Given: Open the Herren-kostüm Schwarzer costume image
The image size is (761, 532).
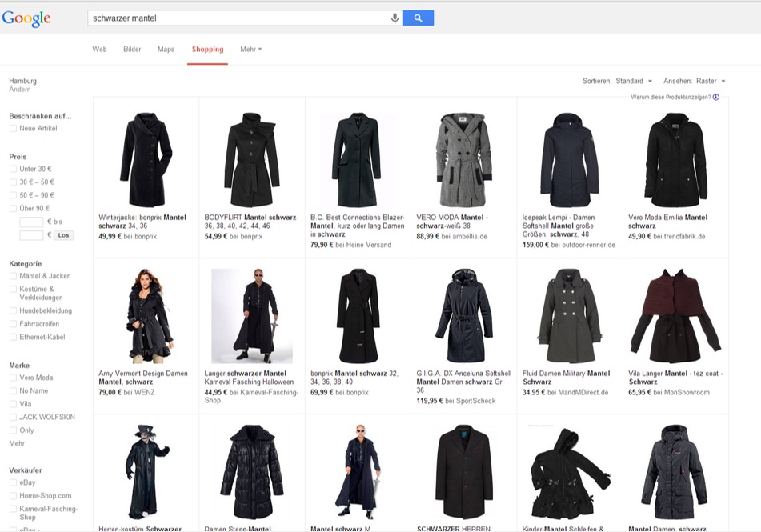Looking at the screenshot, I should (x=147, y=472).
